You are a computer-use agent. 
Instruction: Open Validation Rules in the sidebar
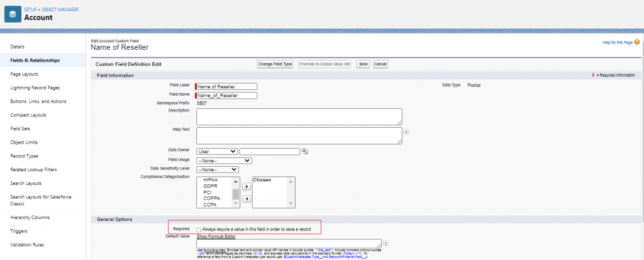(28, 245)
